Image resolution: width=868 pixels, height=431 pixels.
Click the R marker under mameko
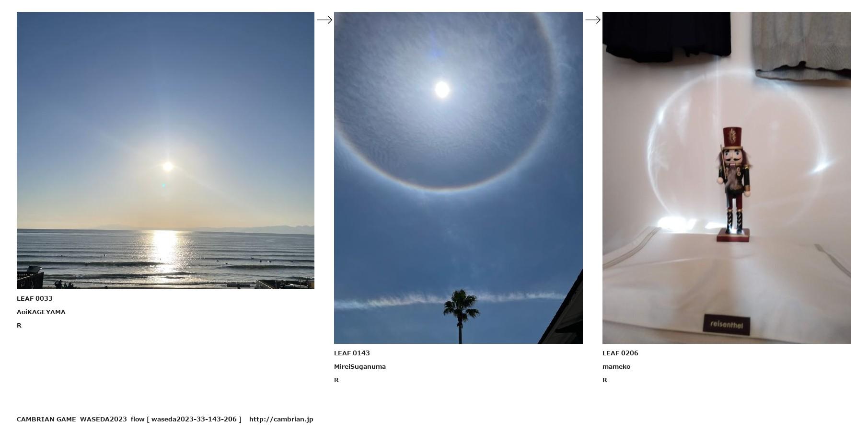pos(605,380)
